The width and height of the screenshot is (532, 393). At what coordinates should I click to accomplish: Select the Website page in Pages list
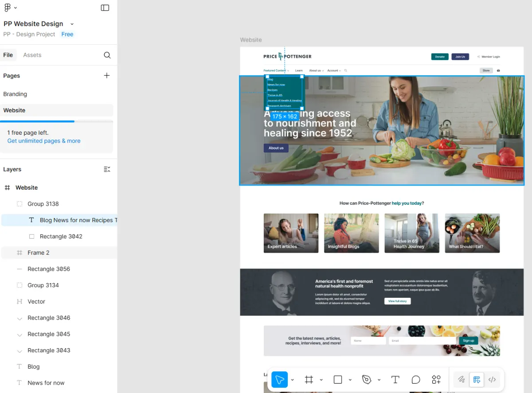coord(57,110)
